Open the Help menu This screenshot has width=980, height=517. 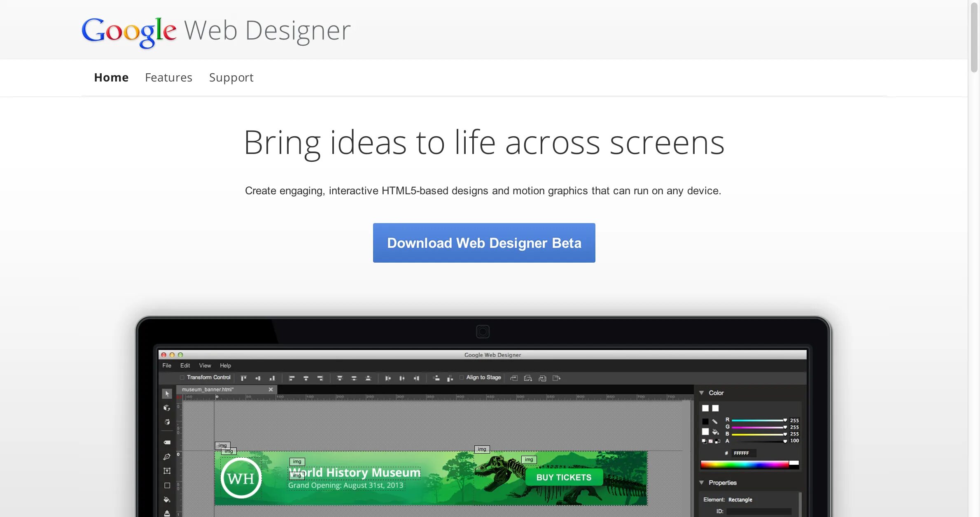[x=225, y=366]
